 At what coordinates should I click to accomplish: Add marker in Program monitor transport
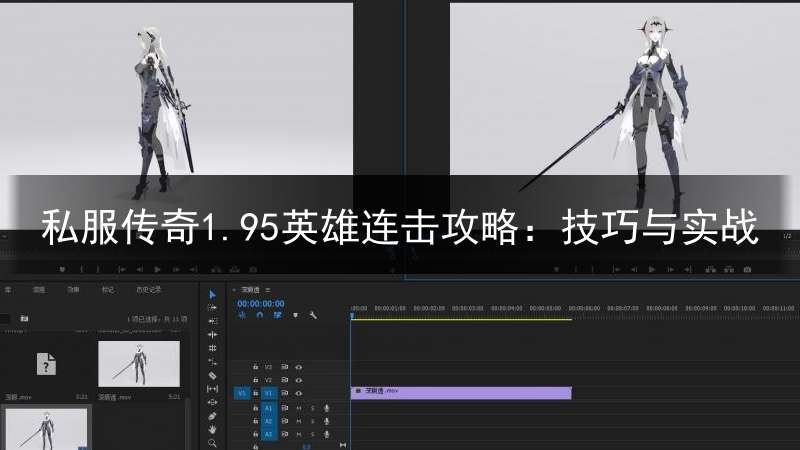coord(557,269)
